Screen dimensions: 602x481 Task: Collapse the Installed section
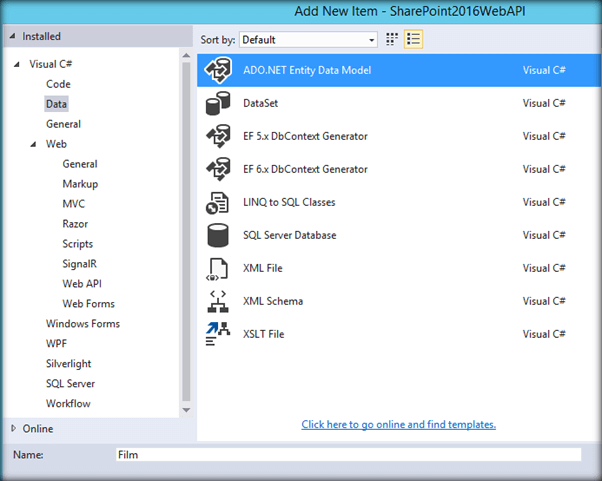[12, 37]
